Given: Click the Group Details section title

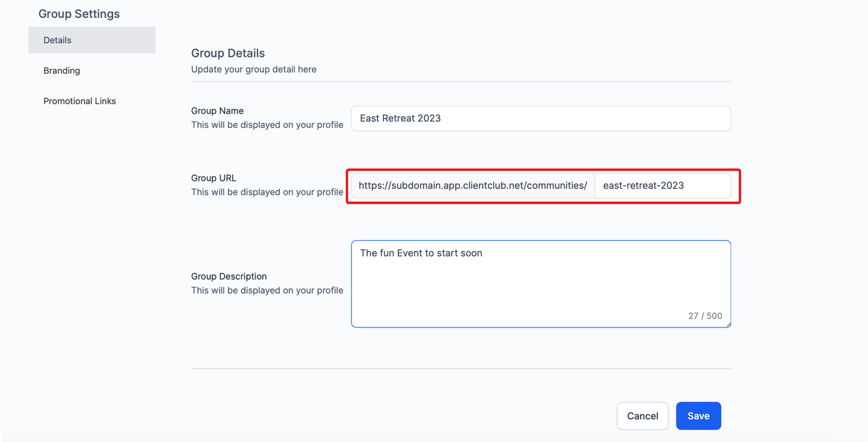Looking at the screenshot, I should [x=228, y=53].
